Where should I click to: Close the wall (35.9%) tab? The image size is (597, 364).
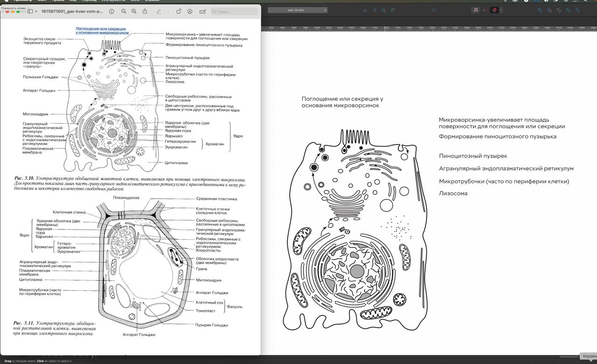[325, 10]
